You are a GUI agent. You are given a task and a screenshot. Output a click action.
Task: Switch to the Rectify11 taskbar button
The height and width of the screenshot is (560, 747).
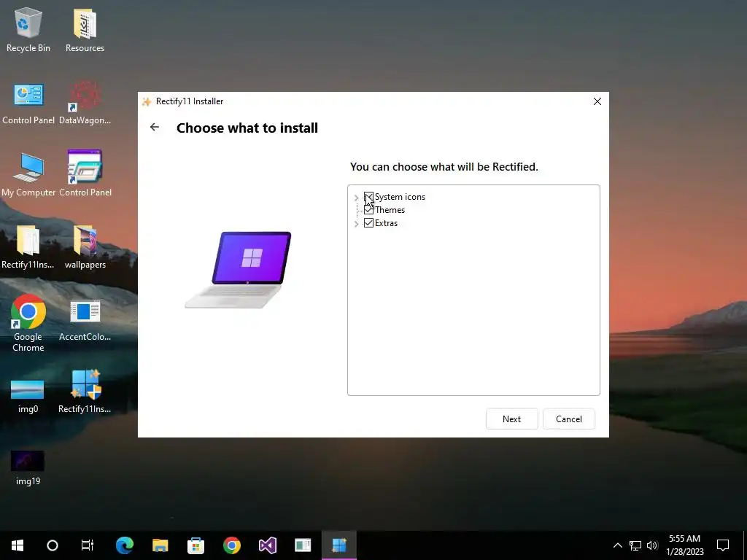click(338, 545)
